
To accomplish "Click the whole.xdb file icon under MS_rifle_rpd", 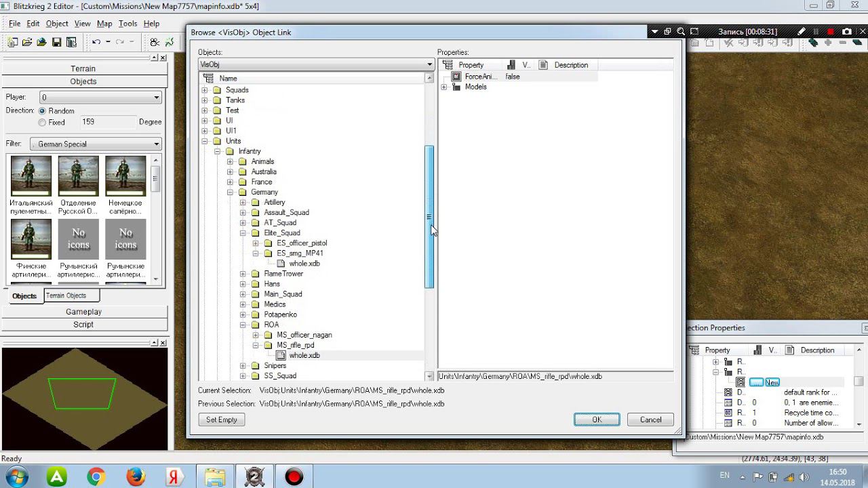I will tap(281, 355).
